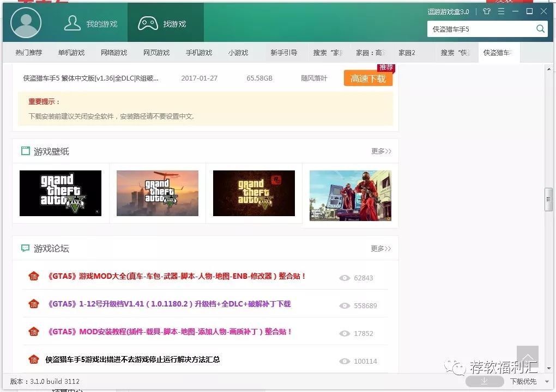Open the skin/theme icon in the title bar
Screen dimensions: 556x392
(x=487, y=11)
